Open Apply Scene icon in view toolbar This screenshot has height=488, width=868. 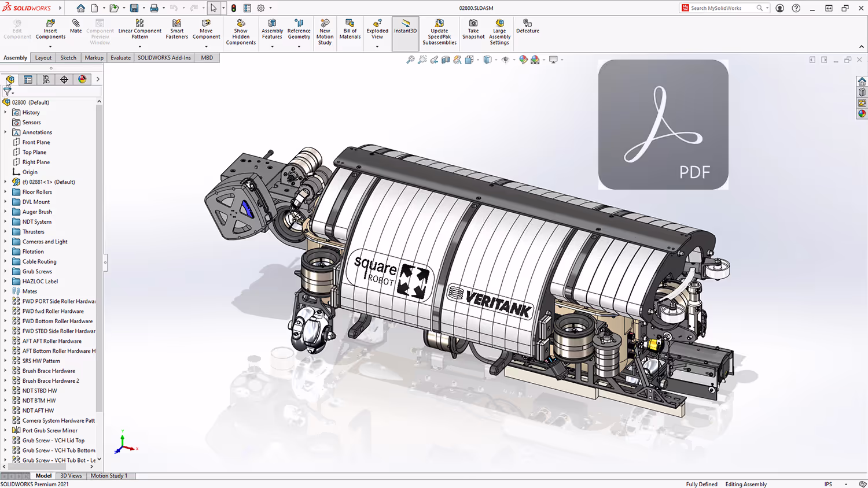click(x=535, y=60)
